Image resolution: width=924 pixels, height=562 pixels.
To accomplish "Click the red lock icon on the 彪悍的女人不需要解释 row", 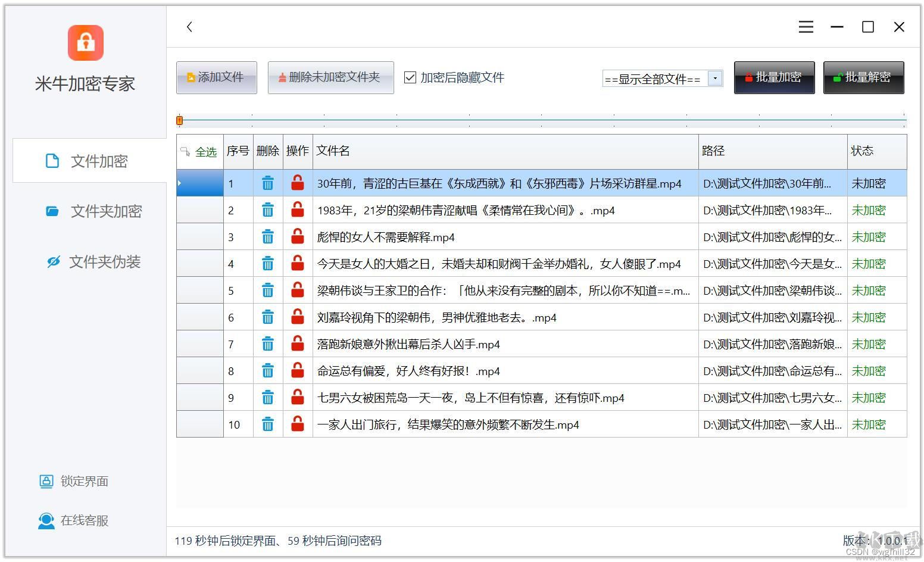I will [297, 236].
